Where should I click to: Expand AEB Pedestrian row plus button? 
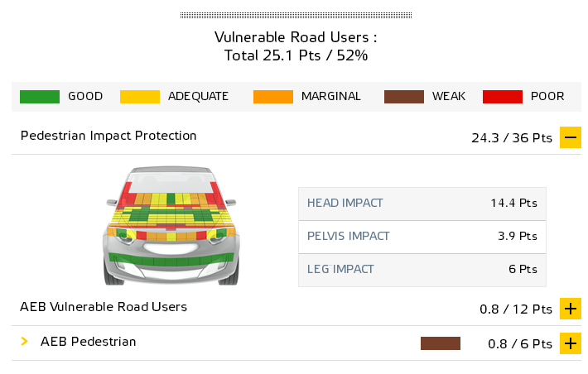pos(571,343)
